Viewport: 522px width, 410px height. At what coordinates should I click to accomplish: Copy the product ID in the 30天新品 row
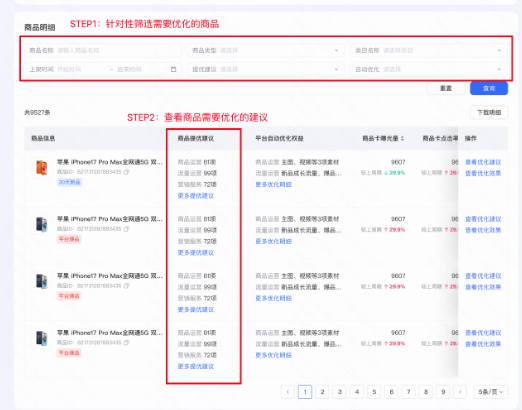click(126, 172)
